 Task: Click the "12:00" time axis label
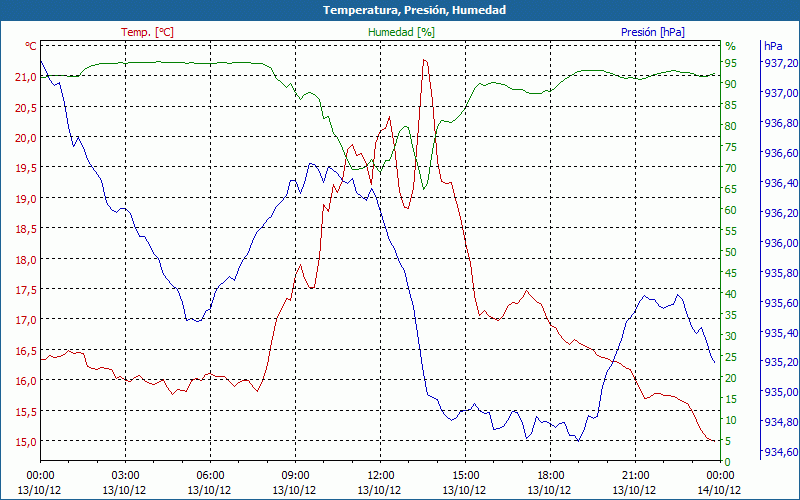pos(380,476)
